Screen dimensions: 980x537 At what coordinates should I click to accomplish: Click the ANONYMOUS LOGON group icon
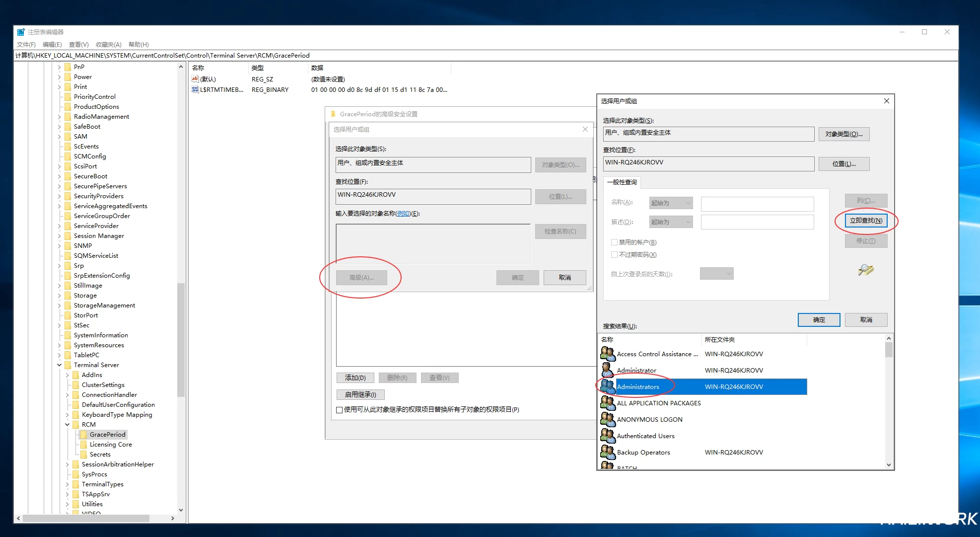pos(607,419)
